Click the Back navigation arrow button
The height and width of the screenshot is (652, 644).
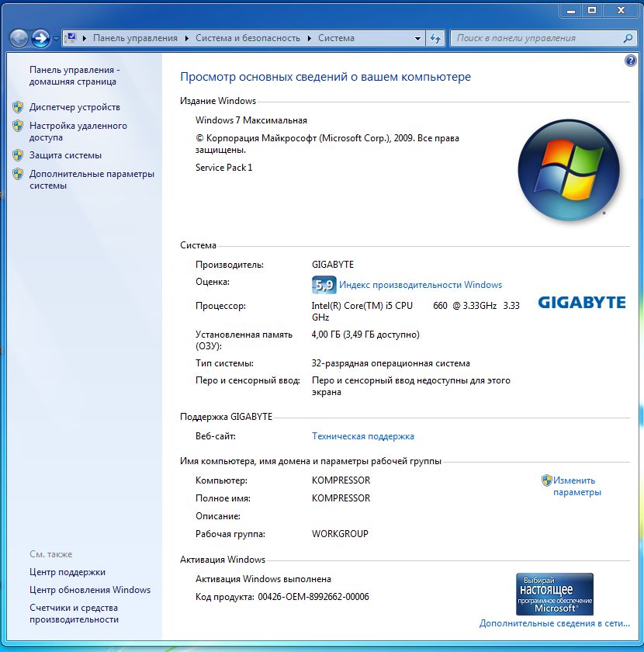tap(19, 38)
